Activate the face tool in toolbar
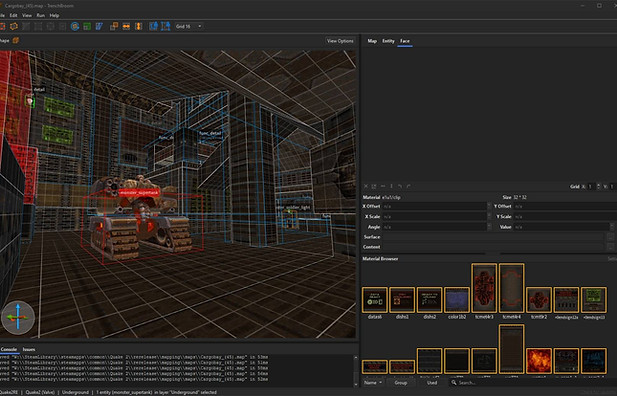 tap(63, 26)
